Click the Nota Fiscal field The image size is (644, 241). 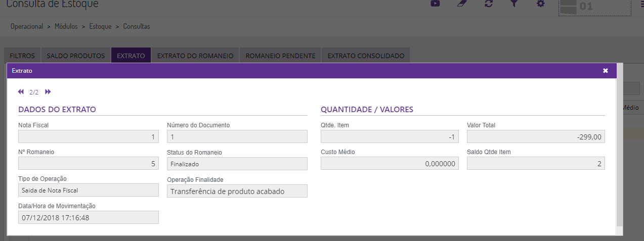89,137
